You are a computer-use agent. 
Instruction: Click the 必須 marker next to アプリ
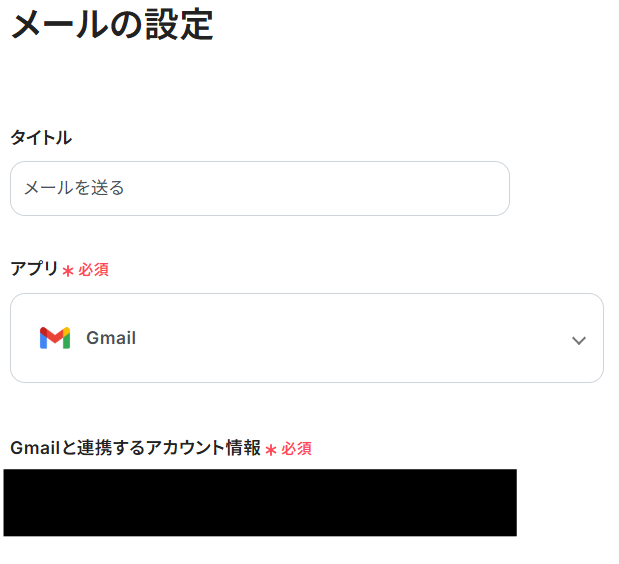pyautogui.click(x=94, y=270)
